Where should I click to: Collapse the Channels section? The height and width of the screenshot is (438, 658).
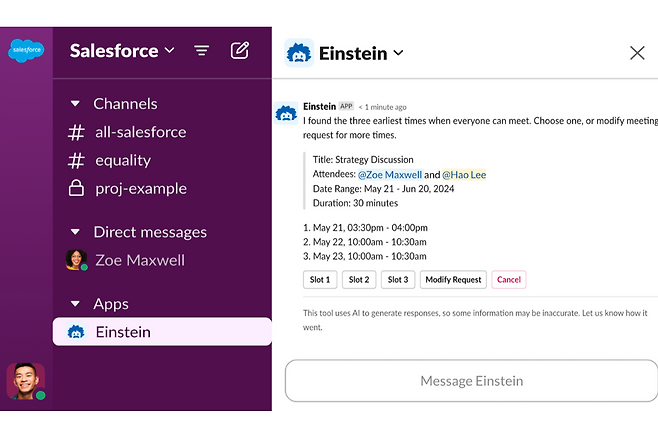75,104
